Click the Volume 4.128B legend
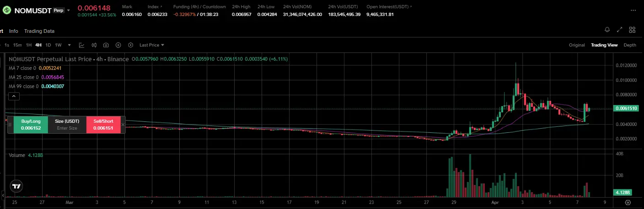This screenshot has height=209, width=644. pos(26,155)
